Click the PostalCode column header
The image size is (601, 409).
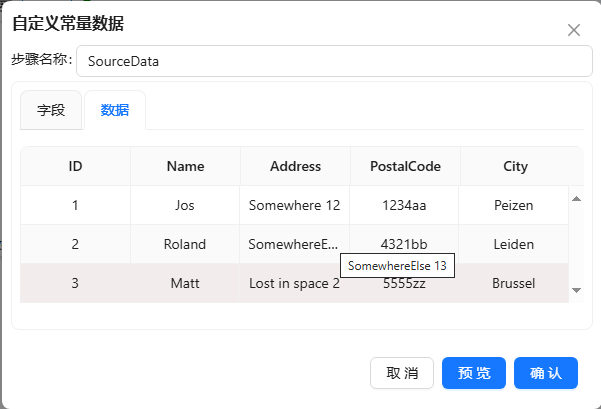(405, 166)
